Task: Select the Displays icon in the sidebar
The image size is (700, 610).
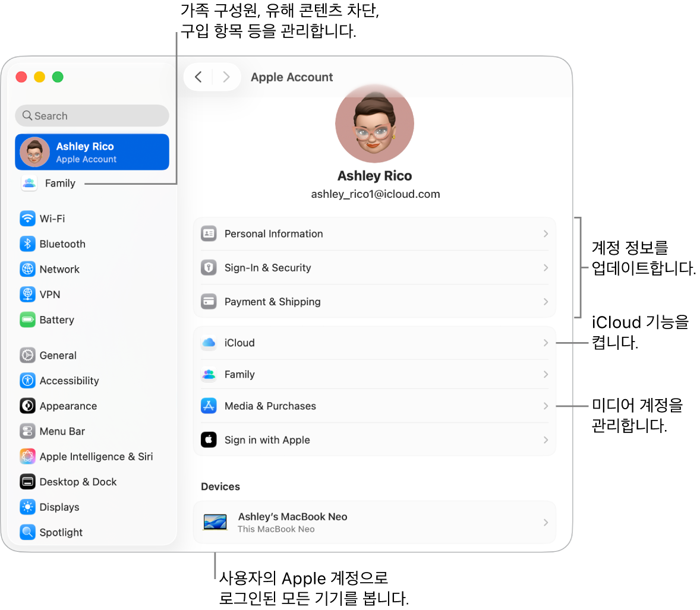Action: pyautogui.click(x=27, y=507)
